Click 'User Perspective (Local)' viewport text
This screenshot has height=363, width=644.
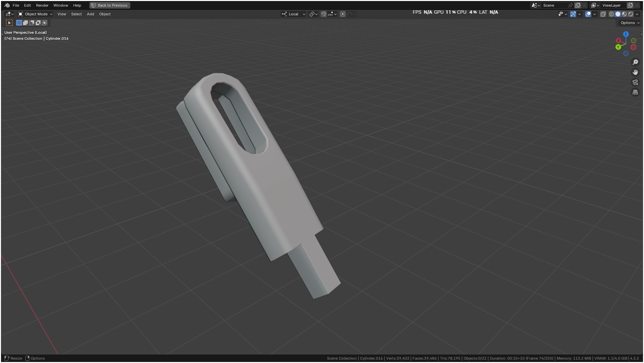tap(25, 32)
